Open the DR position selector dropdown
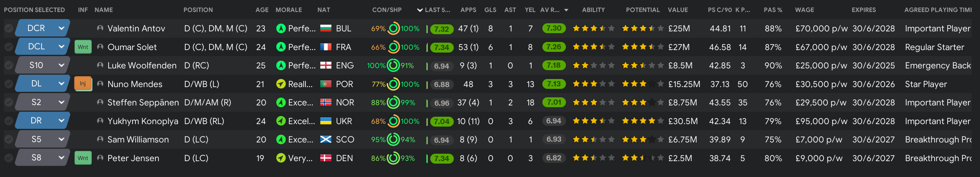The image size is (980, 177). tap(61, 121)
